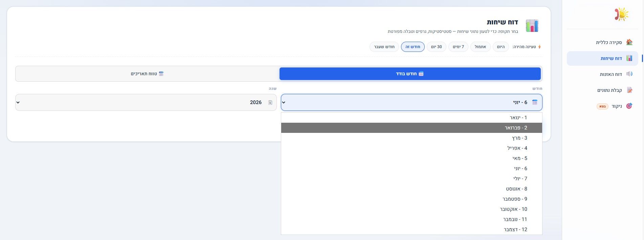Click the arrow of the month dropdown

(284, 102)
